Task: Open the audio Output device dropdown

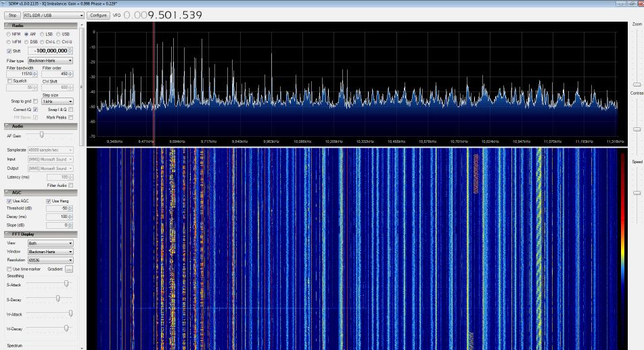Action: 50,169
